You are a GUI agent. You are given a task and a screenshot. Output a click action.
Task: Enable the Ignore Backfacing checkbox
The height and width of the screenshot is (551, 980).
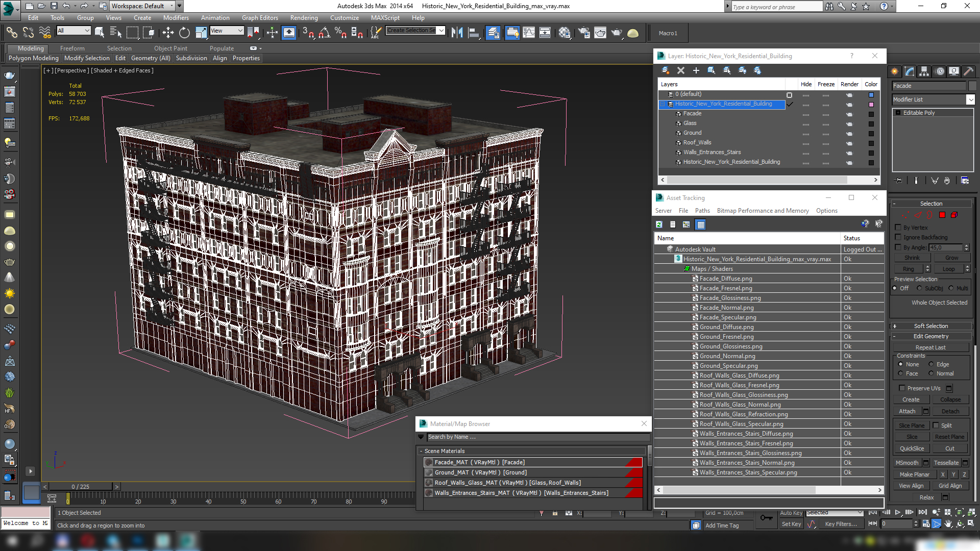898,237
